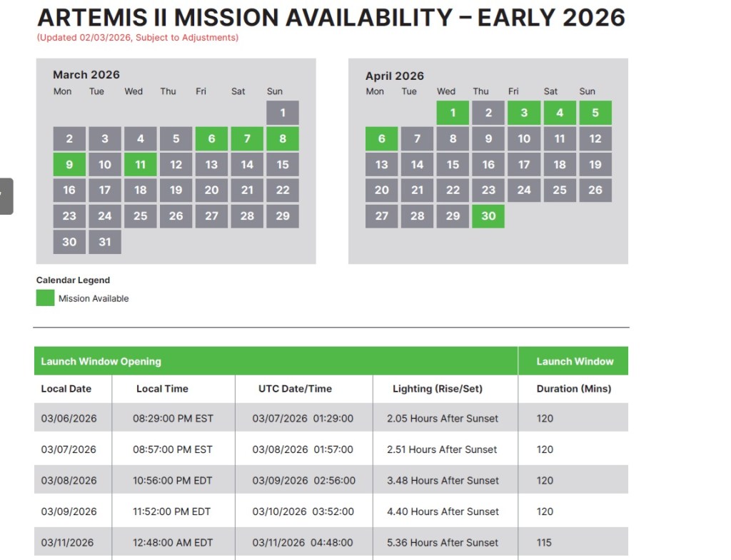Click the Lighting (Rise/Set) column header

(438, 389)
